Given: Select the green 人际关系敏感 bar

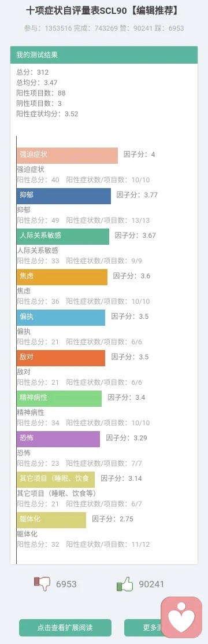Looking at the screenshot, I should (x=63, y=236).
